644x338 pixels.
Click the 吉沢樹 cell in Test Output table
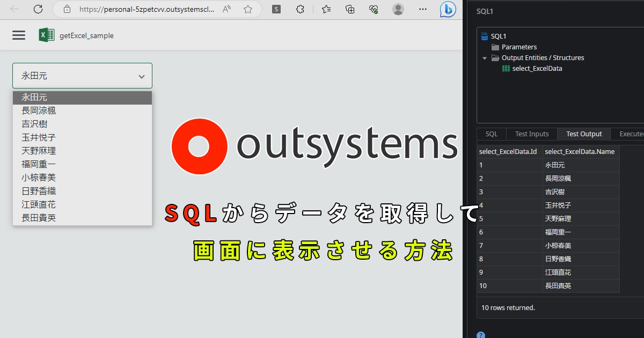(581, 192)
